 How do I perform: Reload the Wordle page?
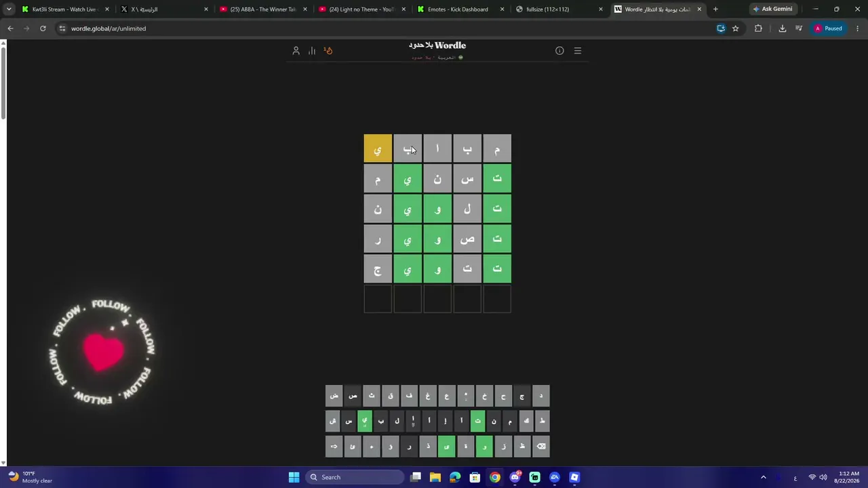click(43, 28)
